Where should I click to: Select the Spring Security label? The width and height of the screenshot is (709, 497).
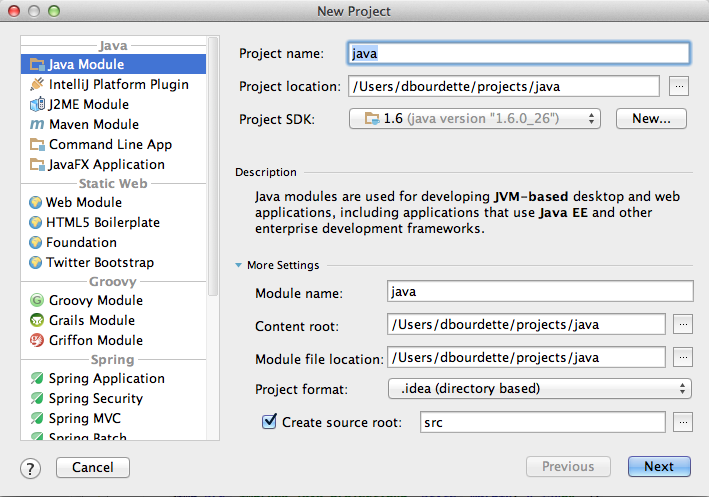tap(96, 398)
